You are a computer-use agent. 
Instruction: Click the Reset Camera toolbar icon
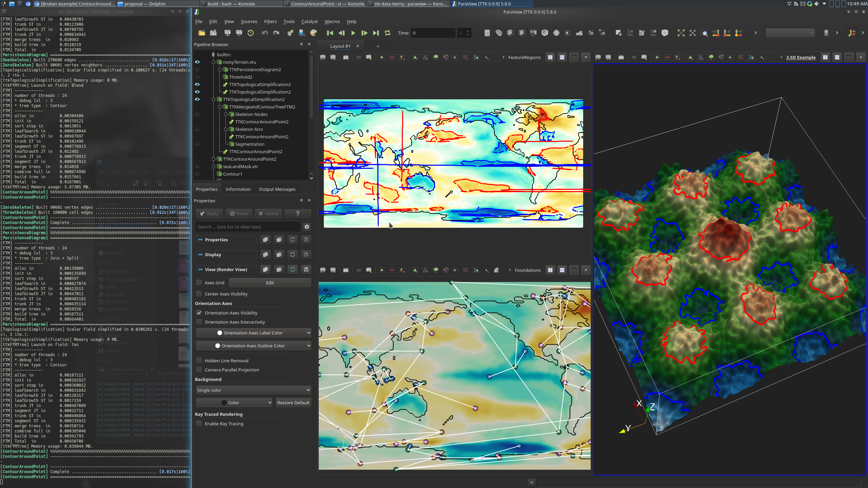[682, 33]
